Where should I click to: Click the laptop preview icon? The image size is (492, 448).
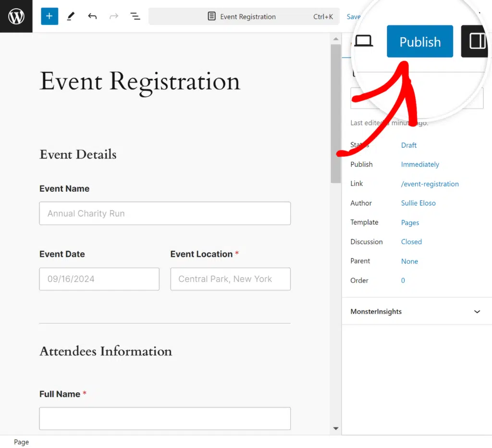pyautogui.click(x=363, y=41)
